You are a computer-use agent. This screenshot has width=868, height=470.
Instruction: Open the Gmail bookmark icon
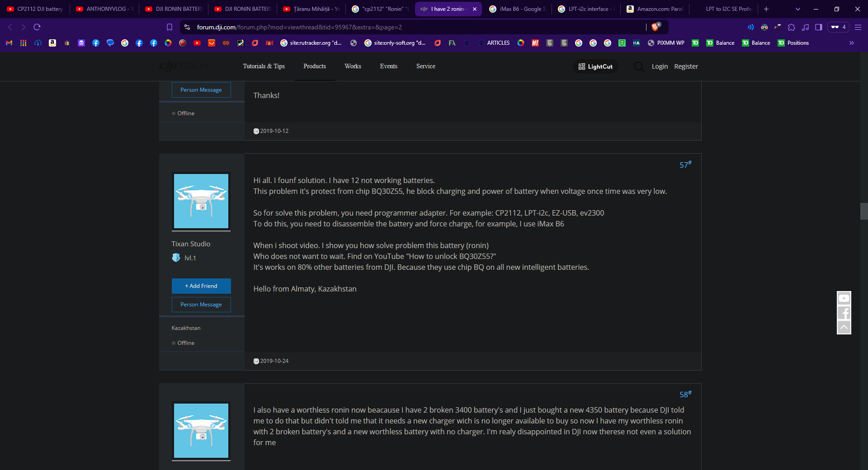(x=9, y=43)
